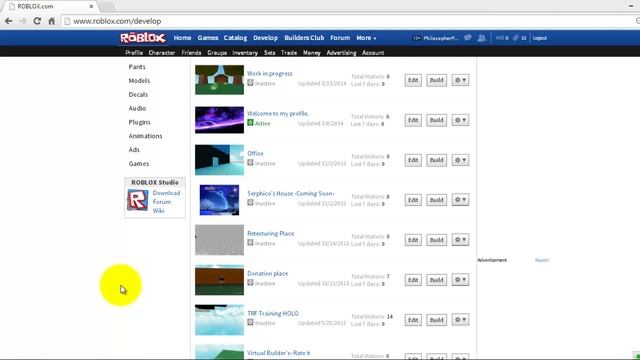Open Character in sub navigation
Viewport: 640px width, 360px height.
tap(162, 53)
